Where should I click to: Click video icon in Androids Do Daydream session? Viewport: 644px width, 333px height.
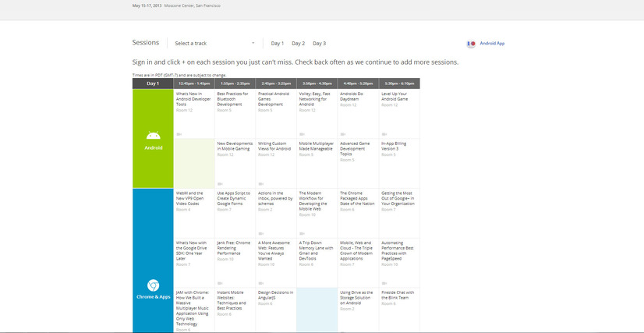343,134
